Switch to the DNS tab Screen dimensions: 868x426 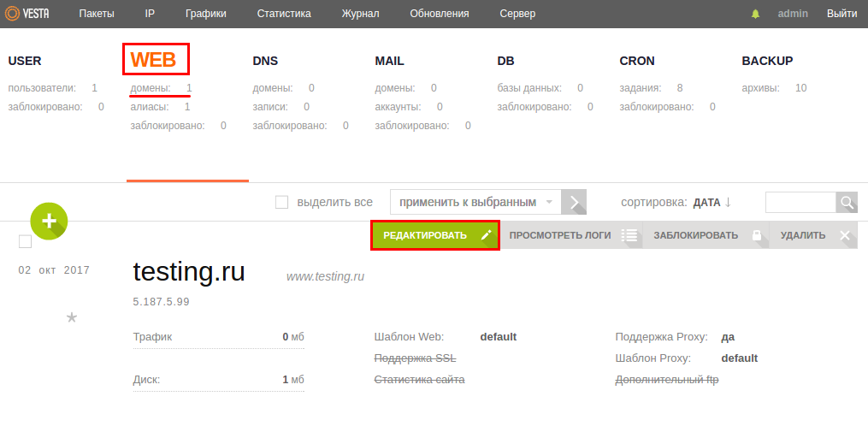(x=265, y=61)
